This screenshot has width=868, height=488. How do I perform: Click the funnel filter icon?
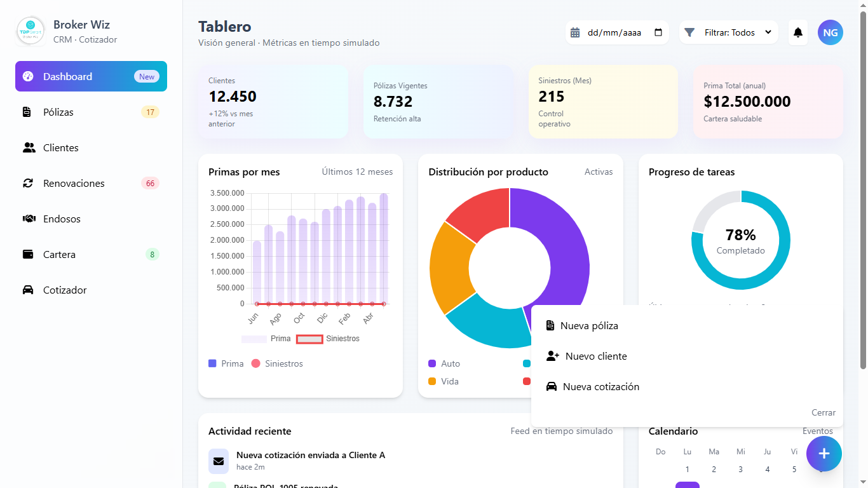click(x=689, y=32)
